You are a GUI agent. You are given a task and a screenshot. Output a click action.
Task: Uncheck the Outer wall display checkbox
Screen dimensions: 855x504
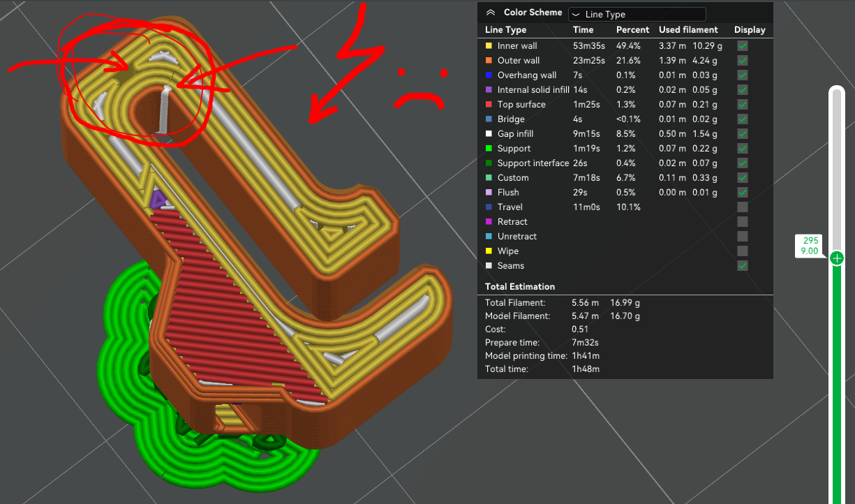click(x=743, y=61)
